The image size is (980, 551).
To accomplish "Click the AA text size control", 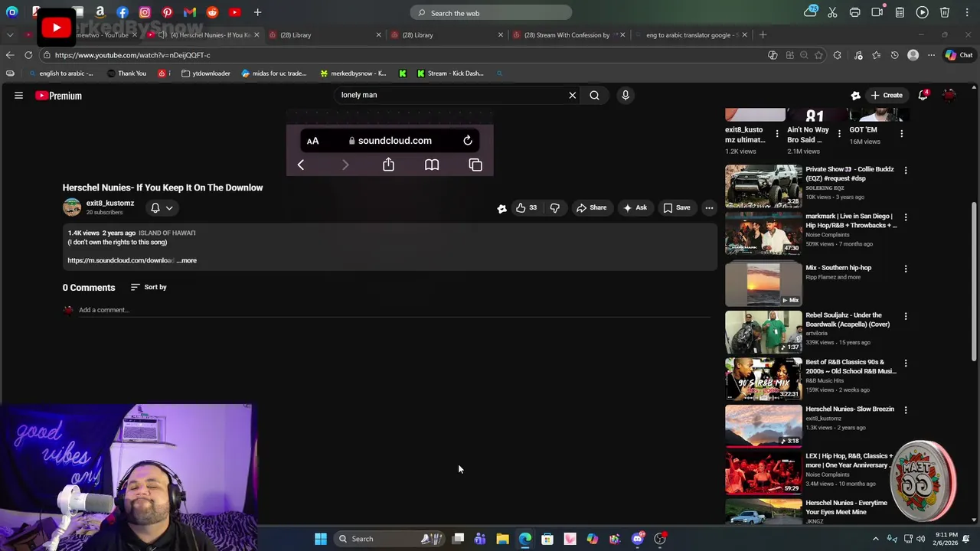I will (x=312, y=141).
